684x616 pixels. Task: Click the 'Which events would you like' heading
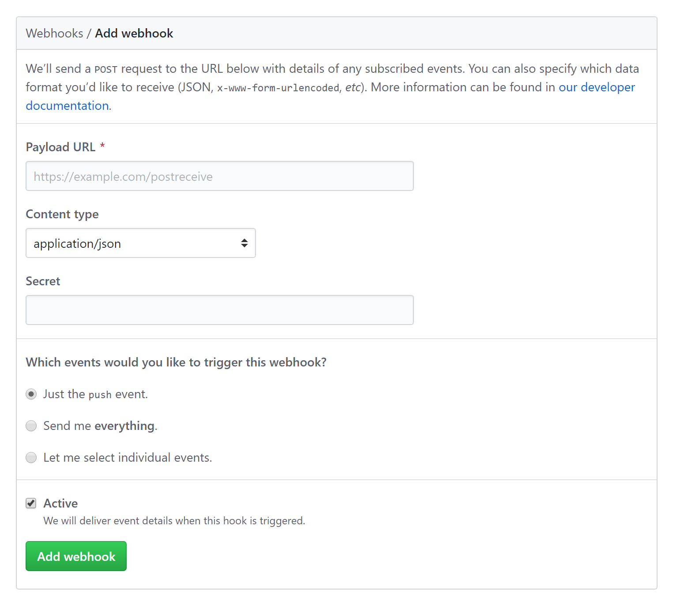(x=176, y=362)
